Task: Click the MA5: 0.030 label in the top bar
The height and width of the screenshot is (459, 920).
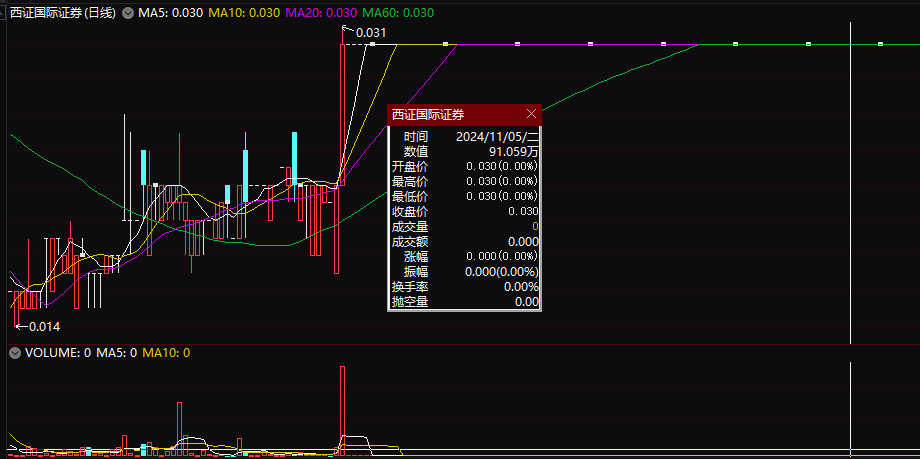Action: click(171, 13)
